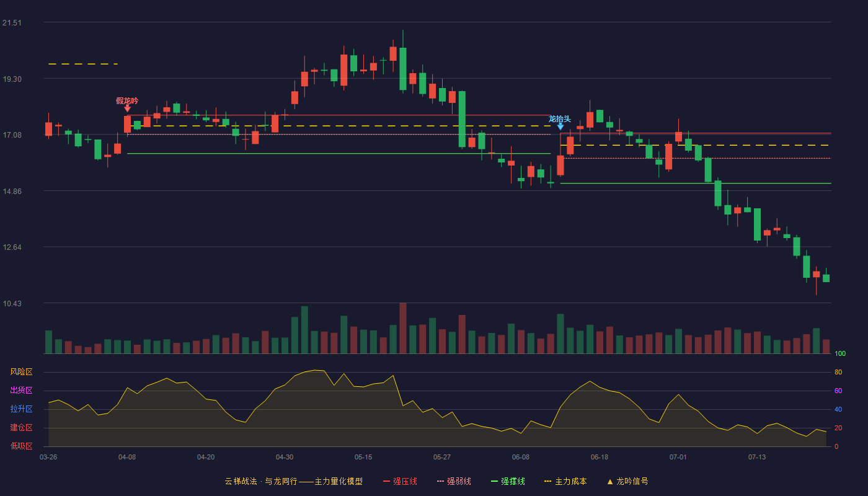Click the 19.30 price axis label

click(x=12, y=79)
